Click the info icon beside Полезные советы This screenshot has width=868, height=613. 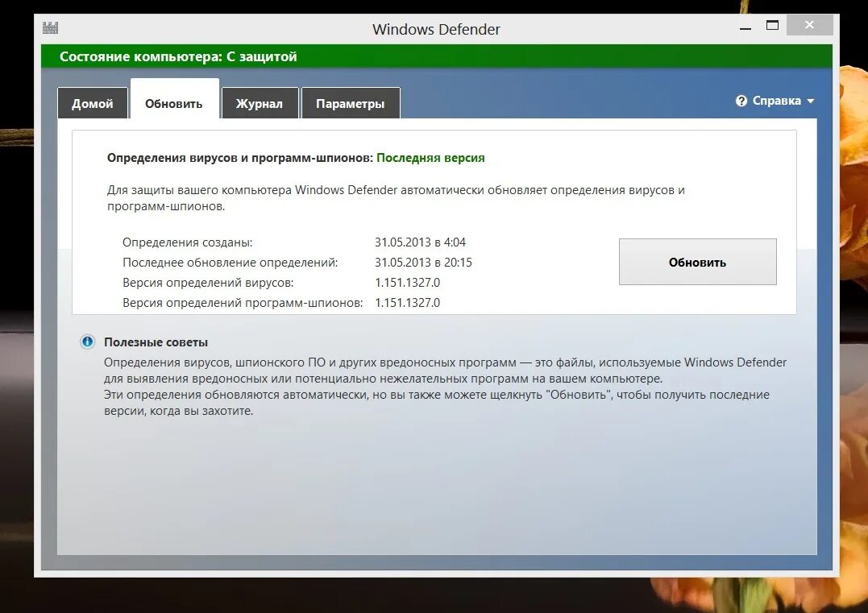(87, 342)
